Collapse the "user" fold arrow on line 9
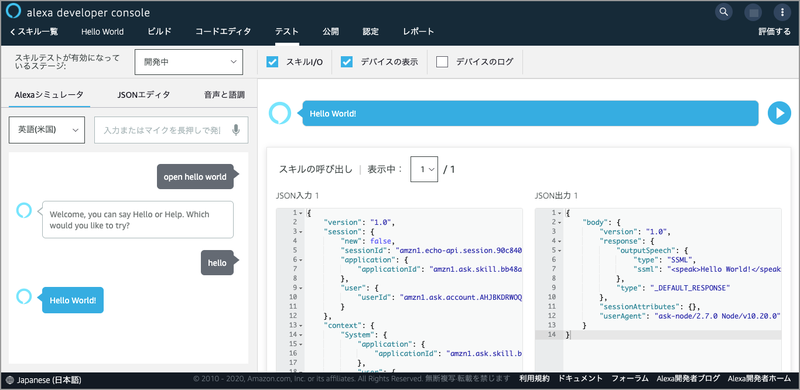The height and width of the screenshot is (390, 800). coord(302,287)
